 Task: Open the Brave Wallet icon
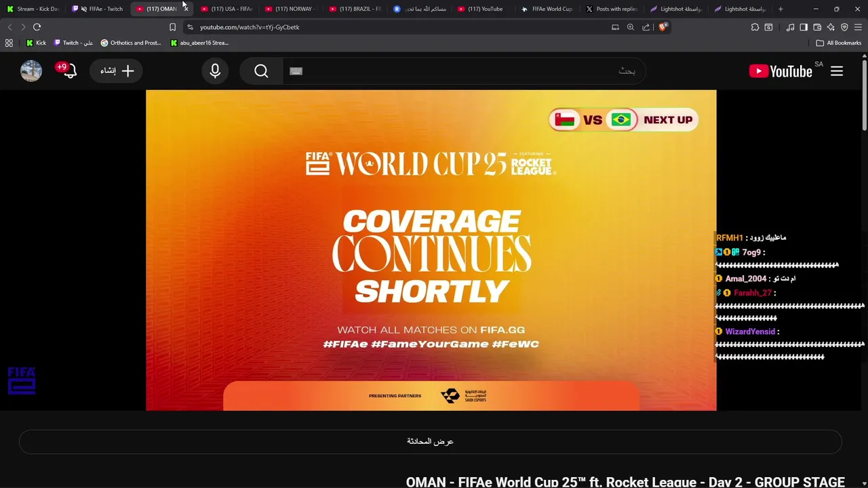tap(817, 27)
